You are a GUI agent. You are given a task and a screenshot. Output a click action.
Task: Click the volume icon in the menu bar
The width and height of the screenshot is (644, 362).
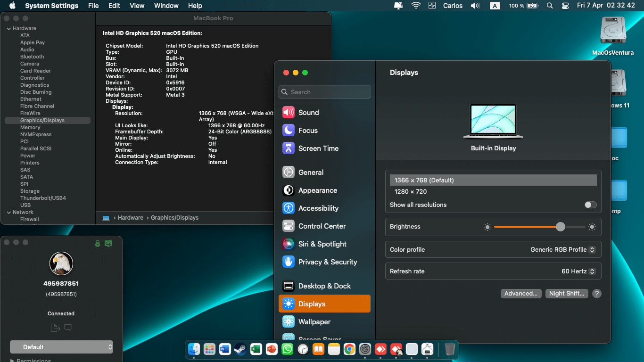pyautogui.click(x=475, y=6)
